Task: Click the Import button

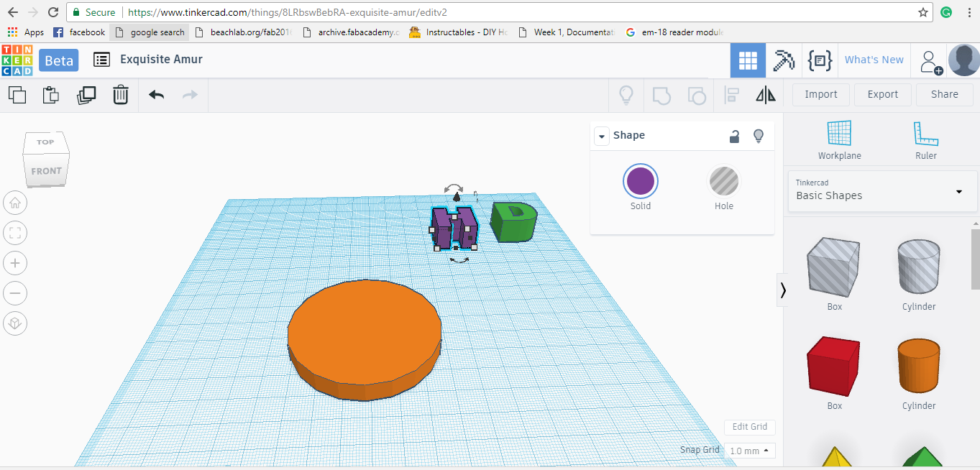Action: 821,94
